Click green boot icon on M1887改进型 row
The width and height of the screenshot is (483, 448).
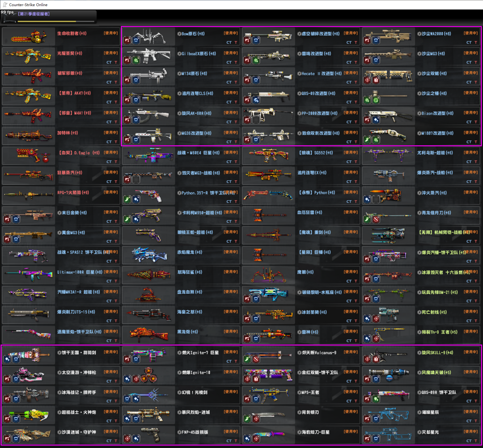[x=367, y=140]
